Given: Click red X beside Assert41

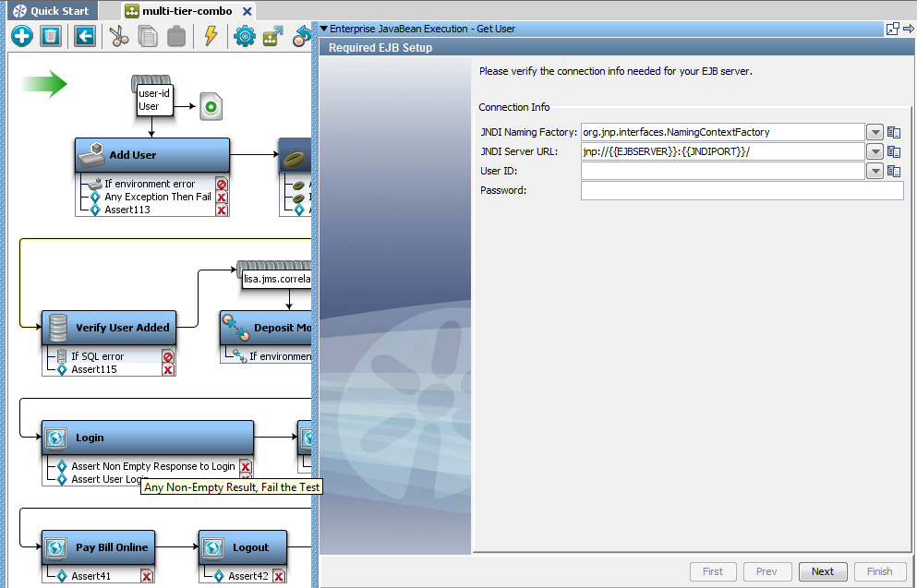Looking at the screenshot, I should tap(147, 576).
